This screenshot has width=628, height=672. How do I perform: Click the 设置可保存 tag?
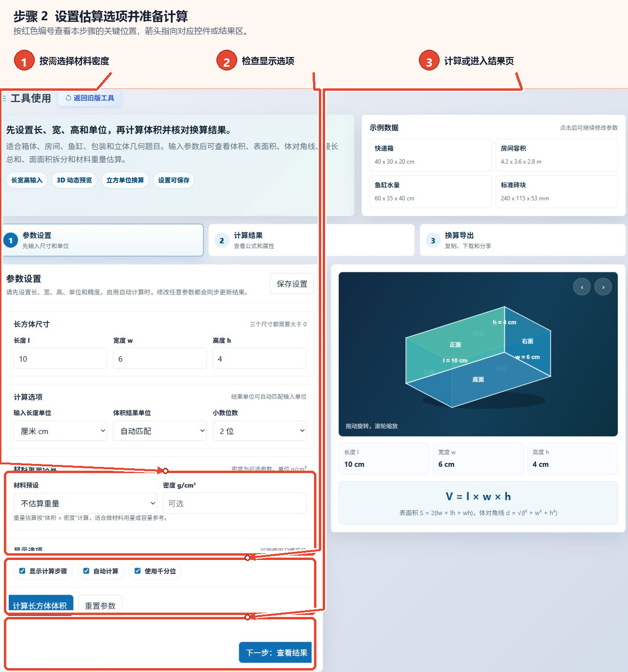click(174, 180)
